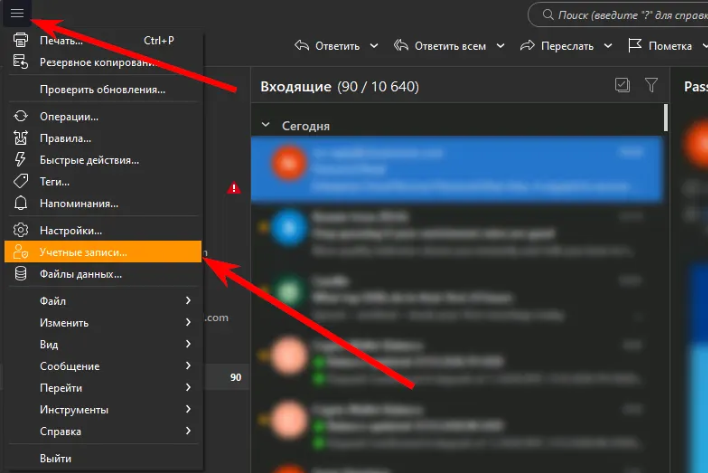The height and width of the screenshot is (473, 708).
Task: Click the tag icon next to Теги
Action: point(19,182)
